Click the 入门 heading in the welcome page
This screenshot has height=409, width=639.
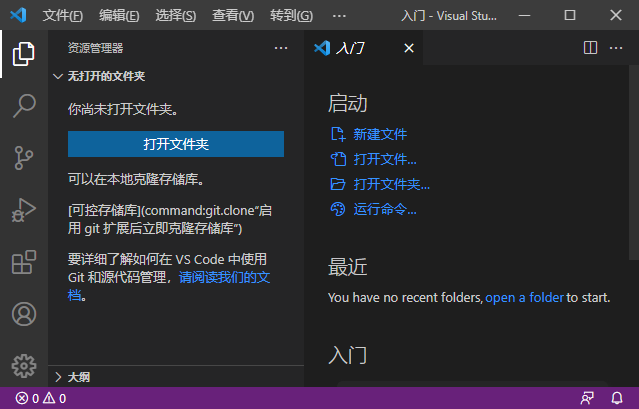click(x=348, y=355)
